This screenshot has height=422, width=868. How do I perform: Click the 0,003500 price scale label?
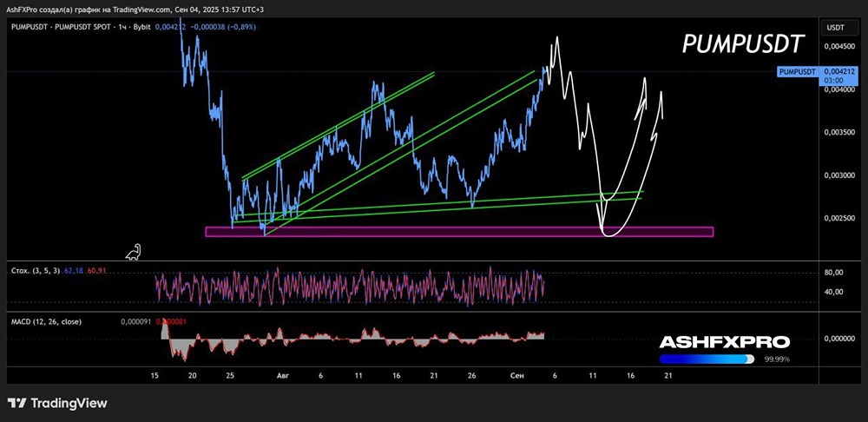[840, 133]
